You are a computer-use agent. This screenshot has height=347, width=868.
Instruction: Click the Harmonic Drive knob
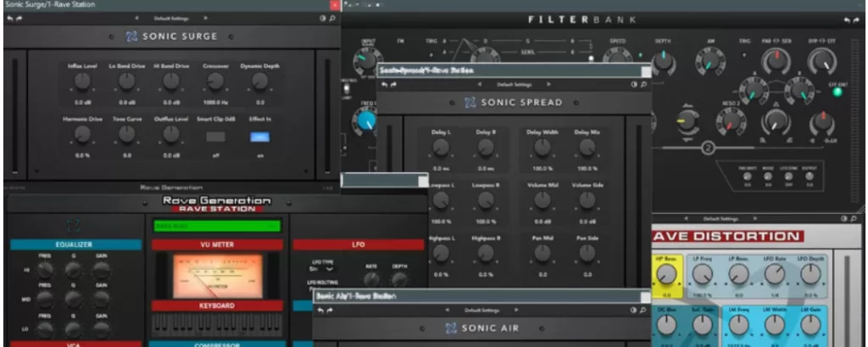(x=82, y=134)
